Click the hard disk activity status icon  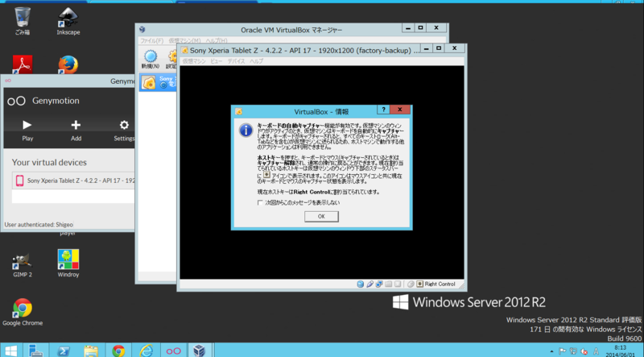360,284
